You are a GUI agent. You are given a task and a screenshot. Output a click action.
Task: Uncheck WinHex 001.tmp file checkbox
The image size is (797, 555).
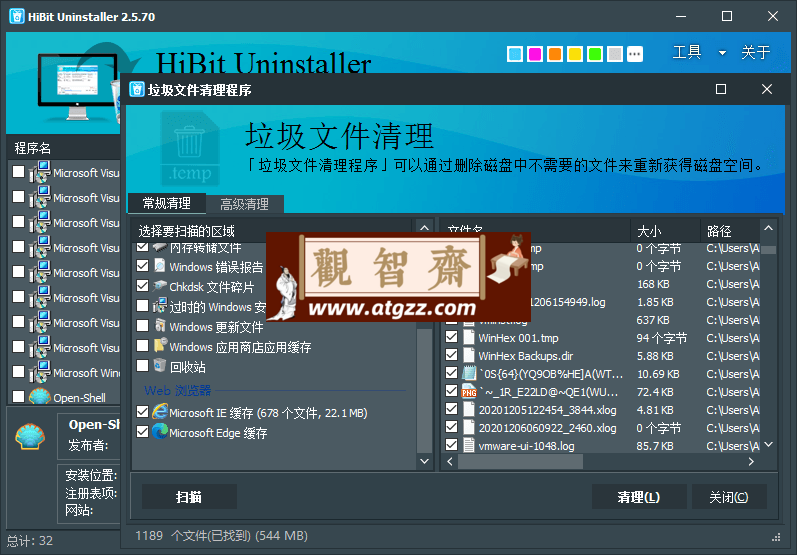(x=451, y=337)
